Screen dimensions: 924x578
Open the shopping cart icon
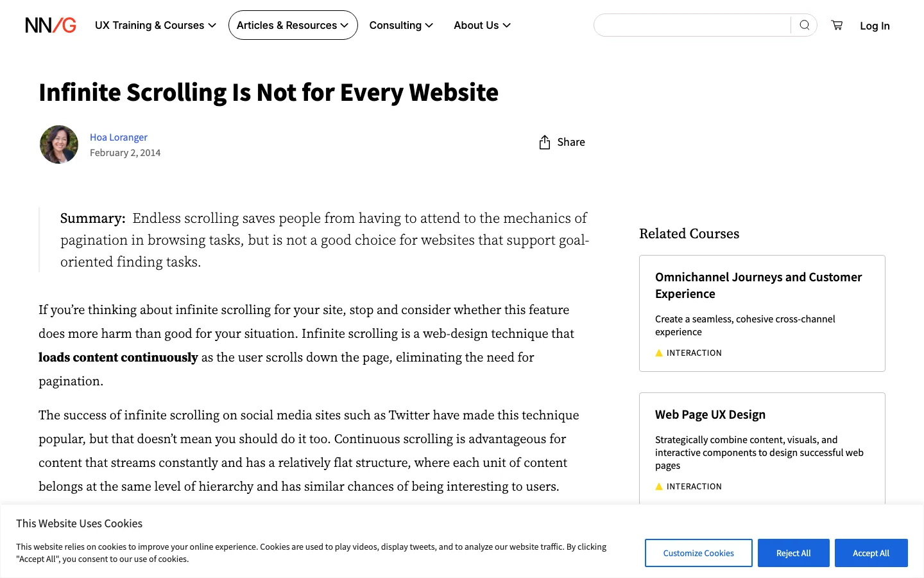pos(837,25)
